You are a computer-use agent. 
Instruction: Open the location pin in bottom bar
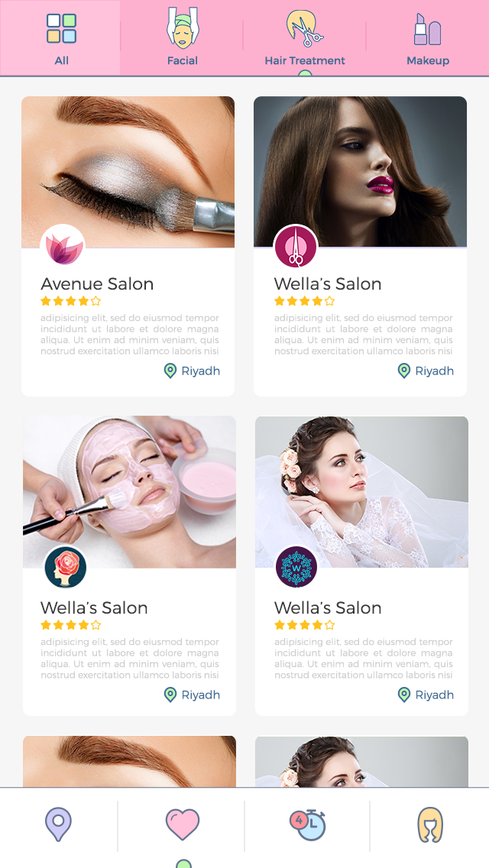(x=58, y=824)
